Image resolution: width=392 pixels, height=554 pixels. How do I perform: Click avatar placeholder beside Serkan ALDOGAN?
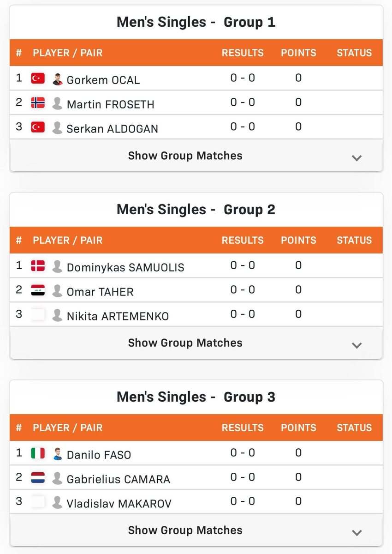[x=57, y=127]
